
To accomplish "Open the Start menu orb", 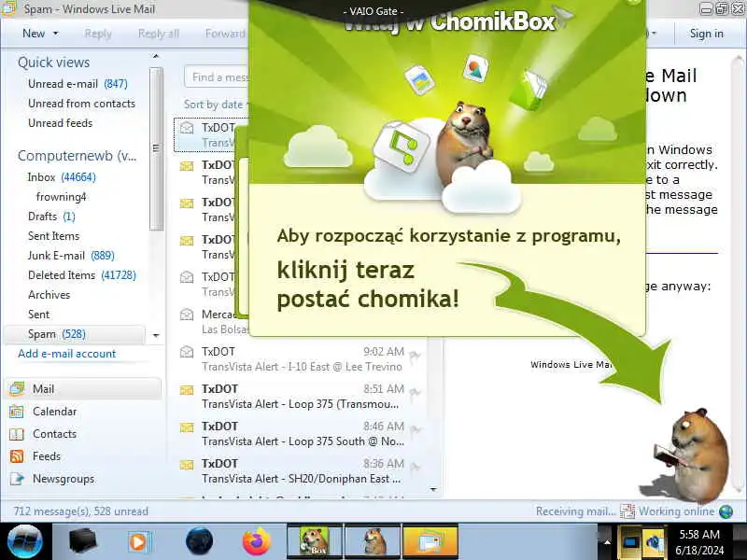I will click(x=25, y=542).
